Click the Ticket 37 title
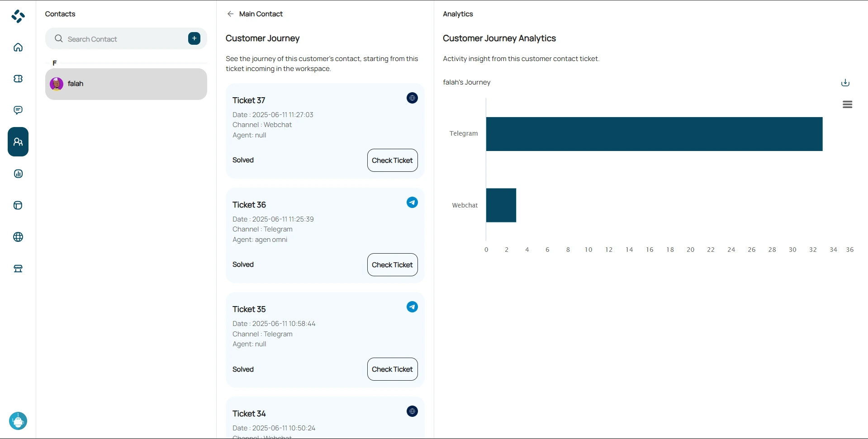The height and width of the screenshot is (439, 868). pyautogui.click(x=249, y=100)
